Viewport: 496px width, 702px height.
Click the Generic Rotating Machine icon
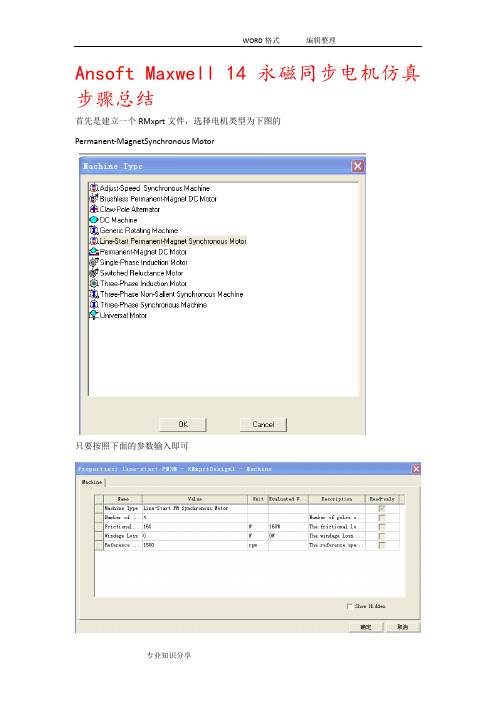(94, 231)
